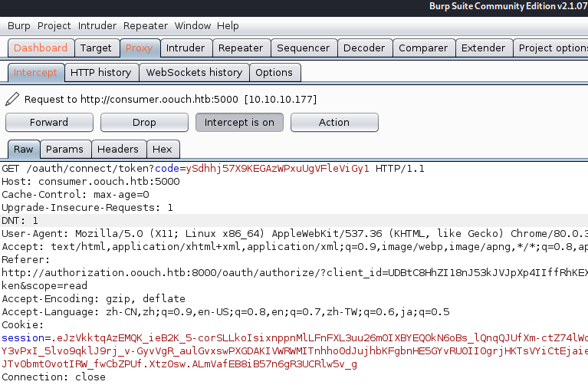Switch to the Hex view tab

(x=162, y=150)
